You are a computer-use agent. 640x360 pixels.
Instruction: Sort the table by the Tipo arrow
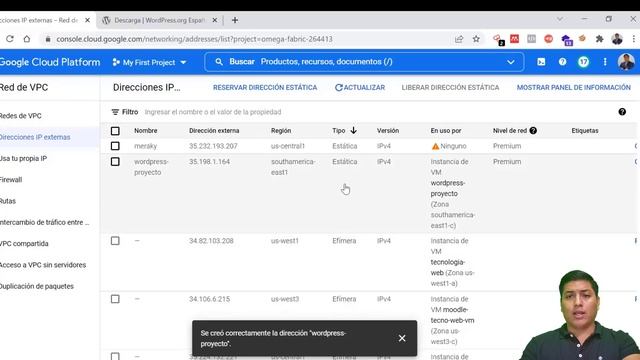pyautogui.click(x=353, y=130)
